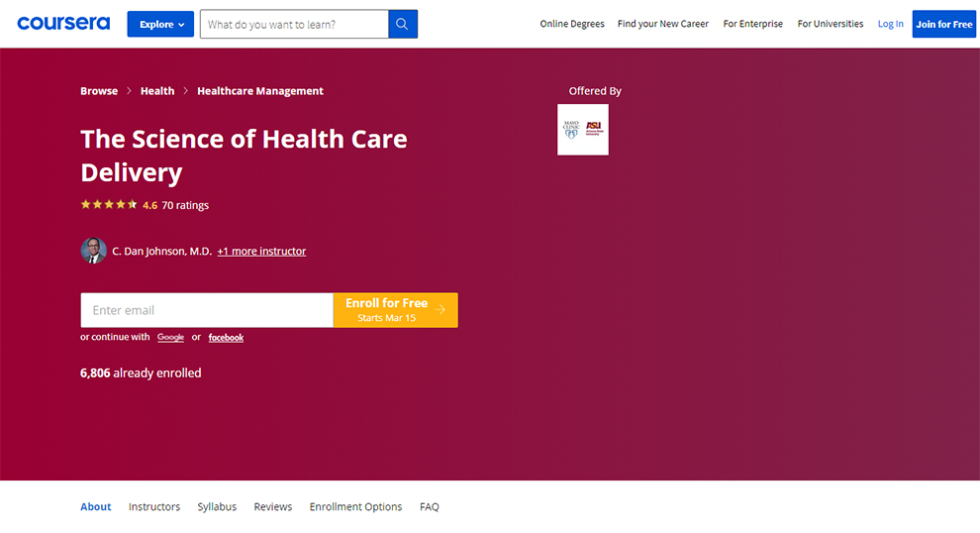Viewport: 980px width, 533px height.
Task: Switch to the Enrollment Options tab
Action: click(355, 506)
